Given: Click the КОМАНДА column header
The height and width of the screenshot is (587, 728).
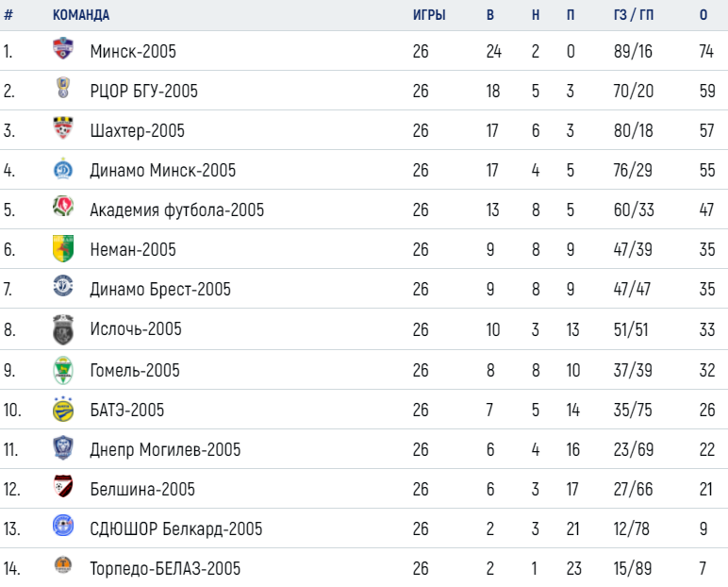Looking at the screenshot, I should click(x=81, y=15).
